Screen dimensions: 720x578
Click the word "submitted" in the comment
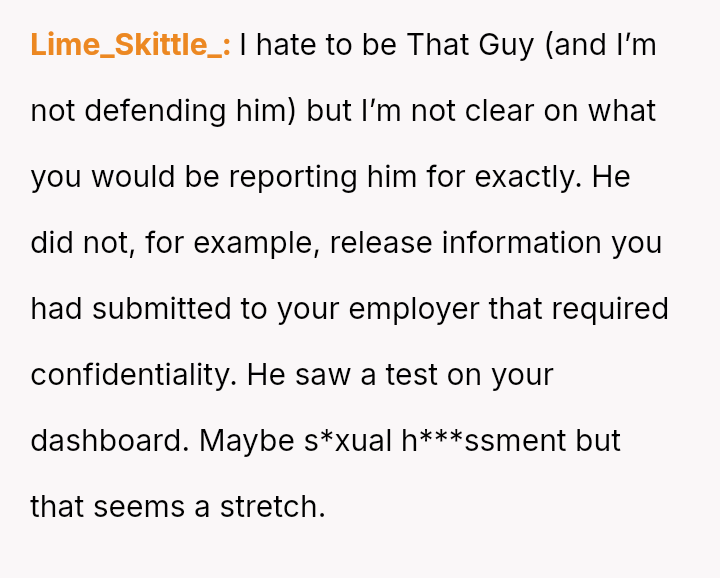[x=165, y=309]
